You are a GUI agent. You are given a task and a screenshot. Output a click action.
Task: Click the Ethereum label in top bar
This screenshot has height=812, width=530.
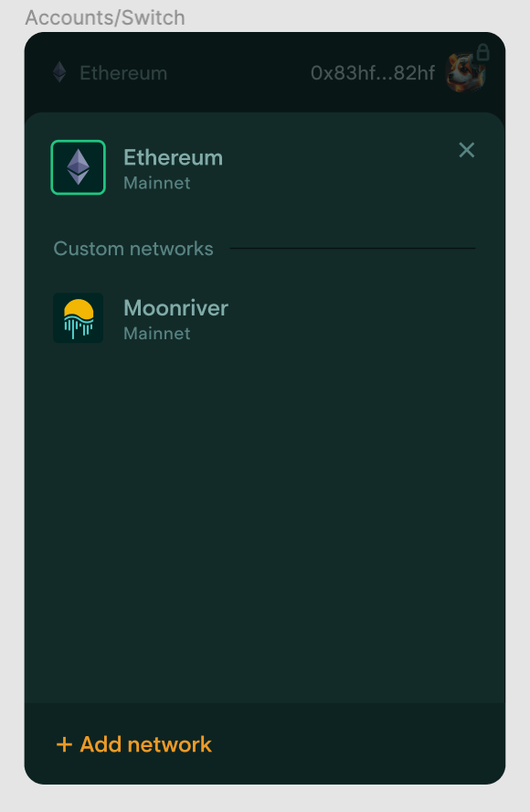[123, 73]
